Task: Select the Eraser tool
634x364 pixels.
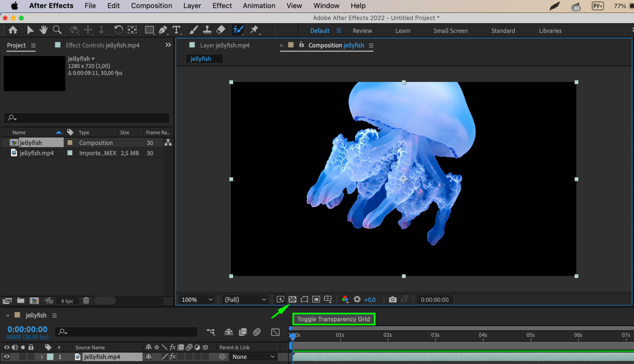Action: [221, 30]
